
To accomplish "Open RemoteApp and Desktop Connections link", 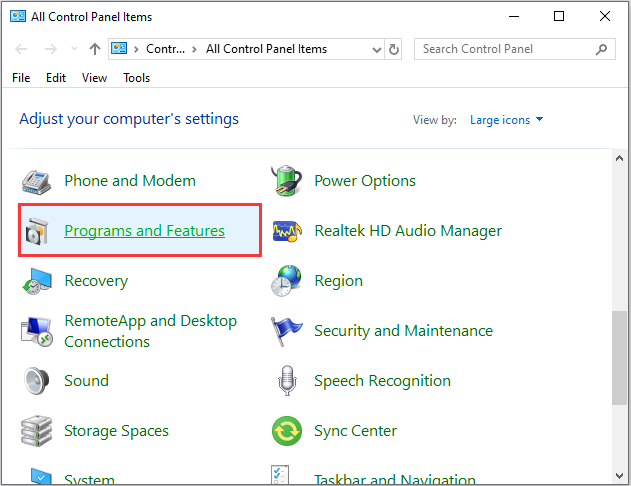I will coord(151,331).
